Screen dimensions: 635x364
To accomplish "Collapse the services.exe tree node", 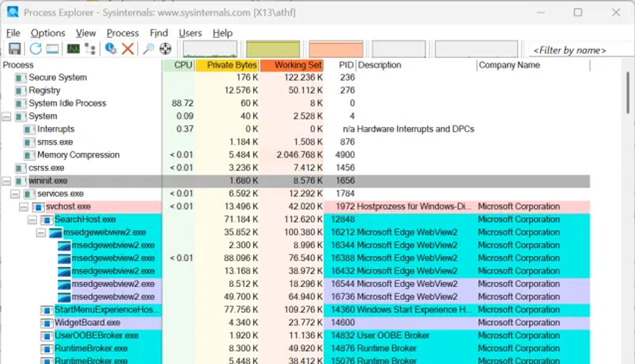I will (15, 194).
